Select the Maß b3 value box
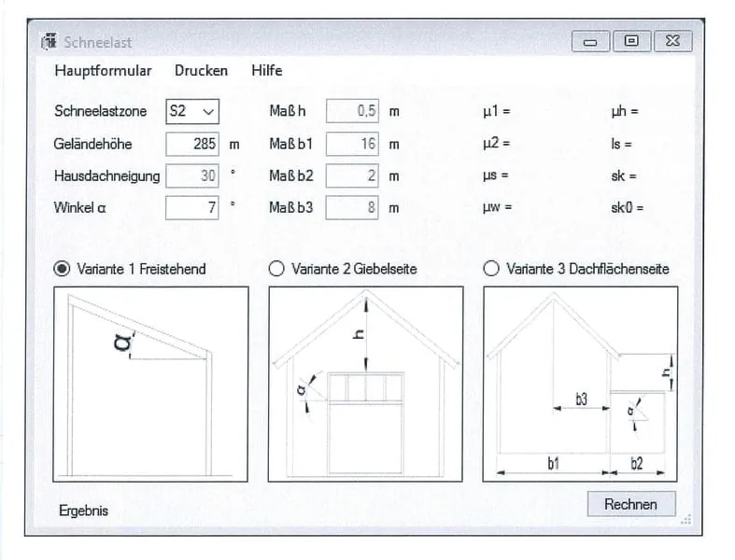The image size is (735, 560). pos(352,207)
